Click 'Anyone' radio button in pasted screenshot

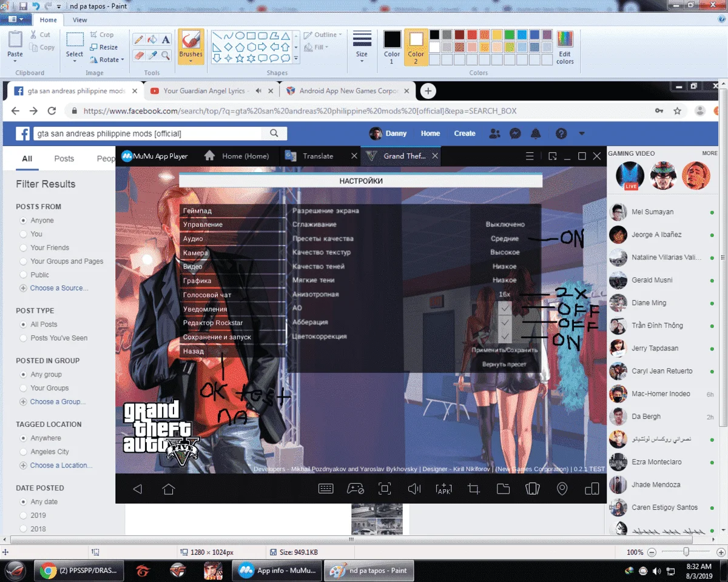pos(24,221)
